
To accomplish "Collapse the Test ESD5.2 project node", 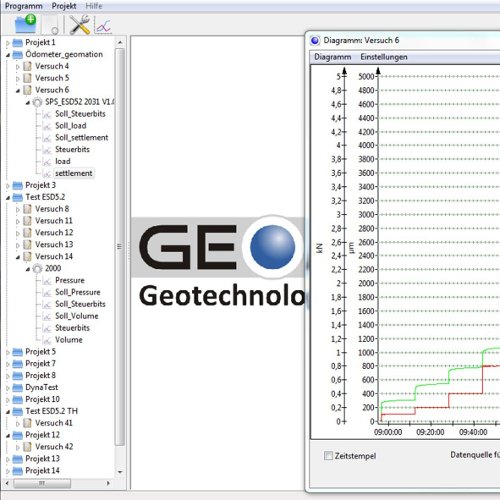I will pyautogui.click(x=8, y=198).
